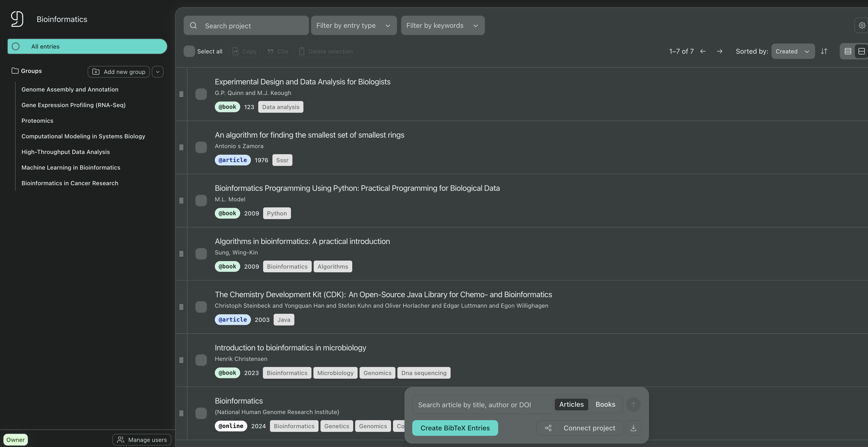Screen dimensions: 868x447
Task: Select the Articles tab
Action: pyautogui.click(x=571, y=404)
